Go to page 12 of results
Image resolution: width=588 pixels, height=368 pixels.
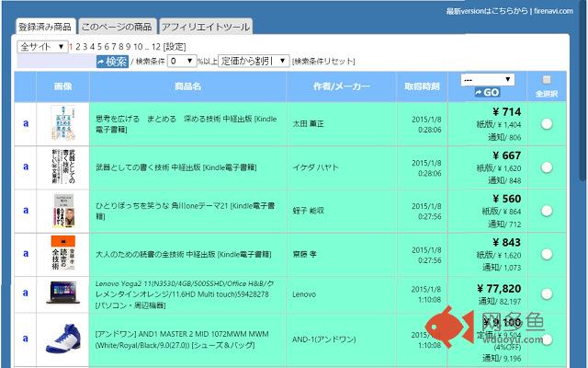click(156, 47)
